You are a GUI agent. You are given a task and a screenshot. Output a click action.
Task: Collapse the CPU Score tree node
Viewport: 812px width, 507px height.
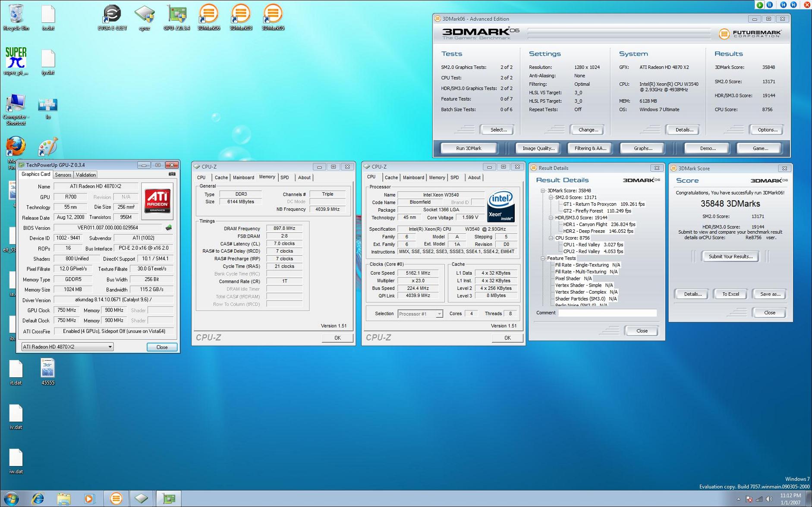551,238
